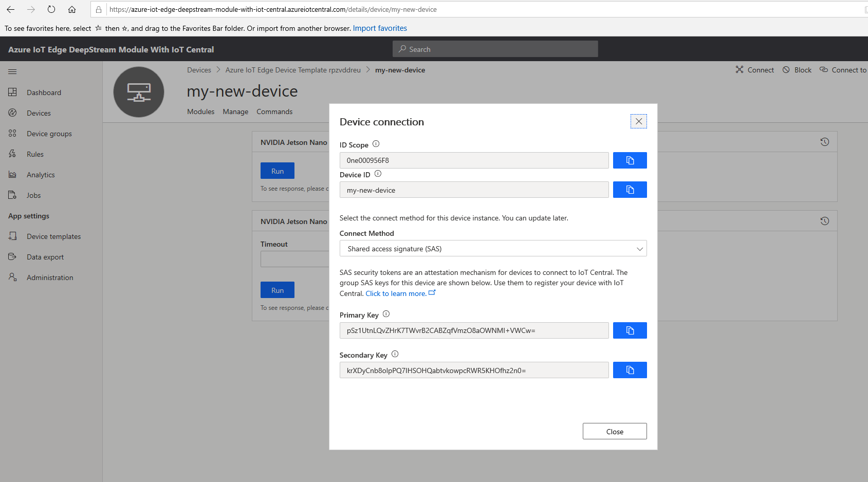Click the Data export sidebar icon

click(12, 256)
